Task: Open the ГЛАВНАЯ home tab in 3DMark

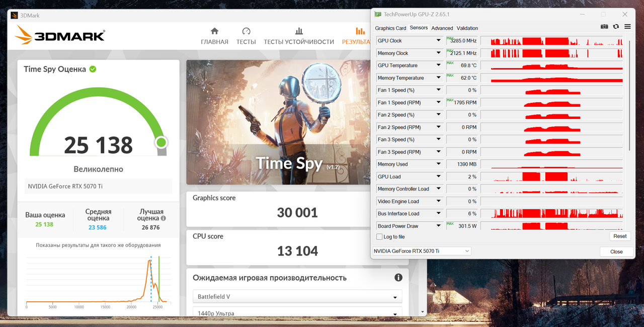Action: coord(214,37)
